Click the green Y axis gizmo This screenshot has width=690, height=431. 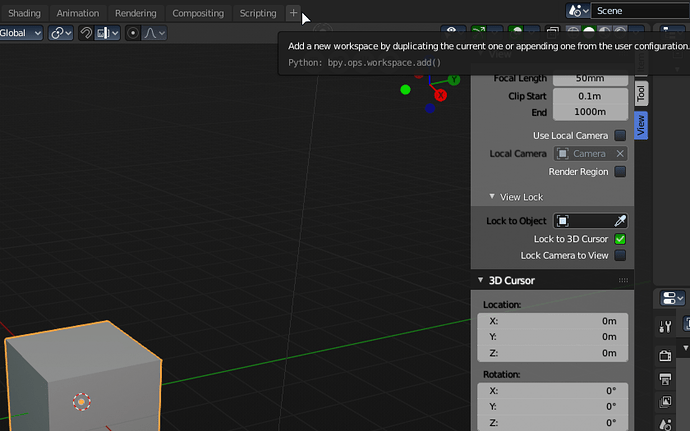454,80
